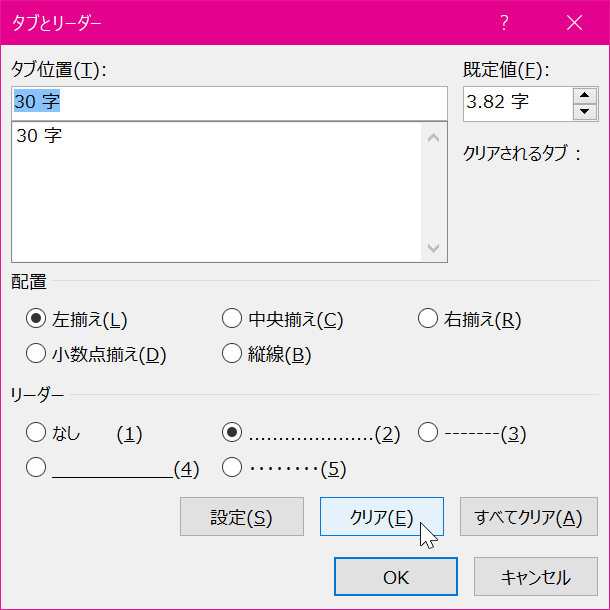Click the help question mark icon

[505, 22]
